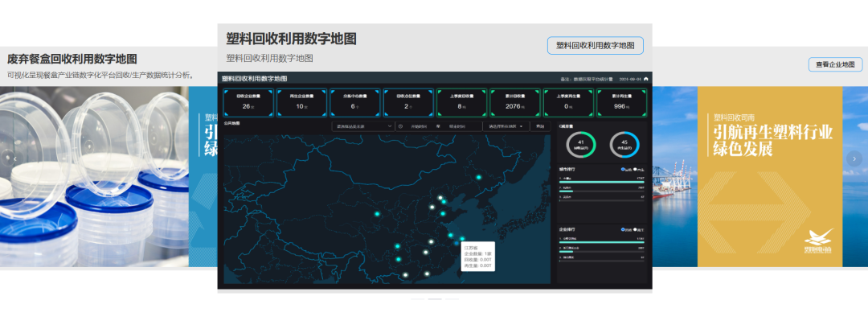
Task: Open the pilot region selection dropdown
Action: tap(506, 126)
